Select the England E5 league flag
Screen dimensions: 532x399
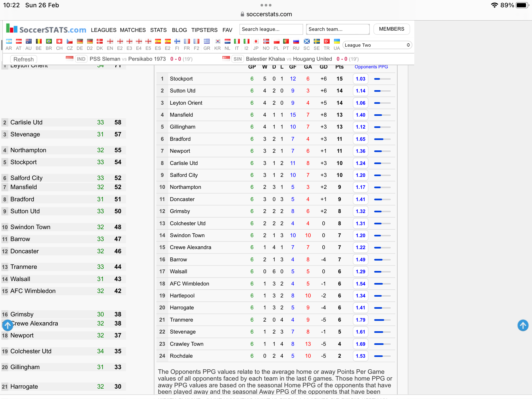(x=148, y=42)
